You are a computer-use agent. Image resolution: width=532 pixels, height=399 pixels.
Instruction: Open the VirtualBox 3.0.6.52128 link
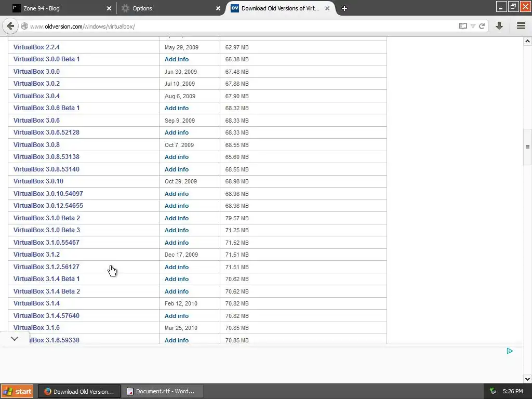click(x=46, y=132)
